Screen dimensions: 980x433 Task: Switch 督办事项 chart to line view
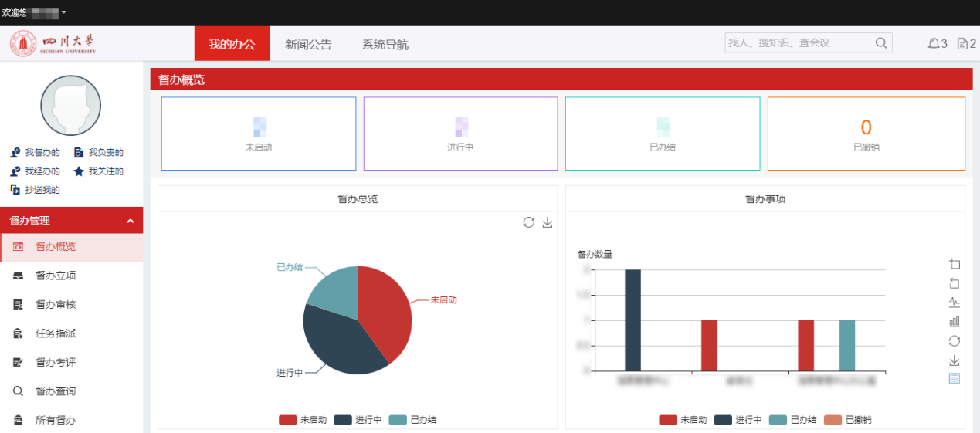[x=955, y=302]
